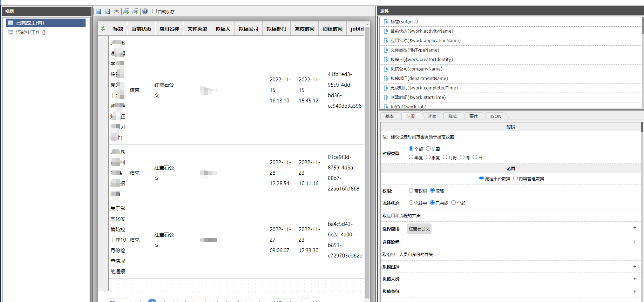Select 已完成工作() in the view list

tap(46, 23)
